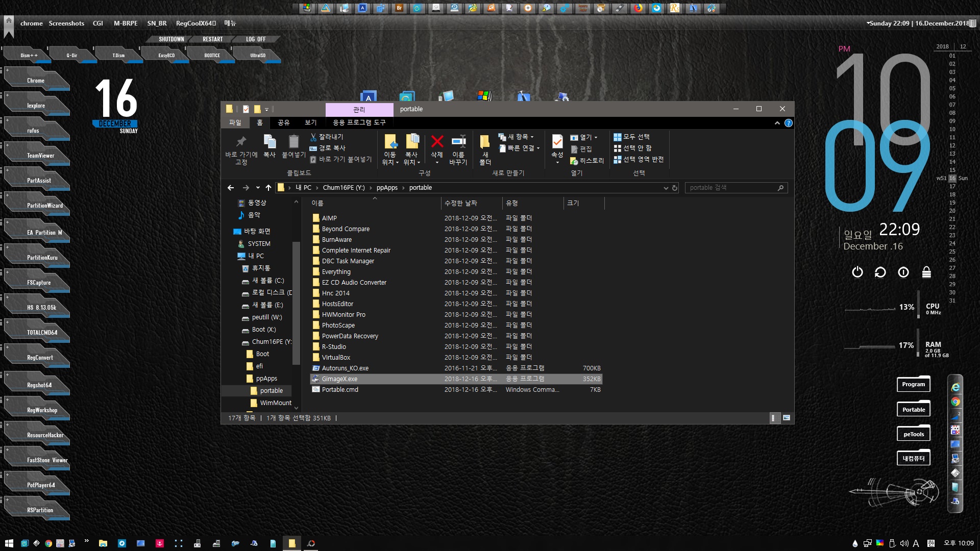Viewport: 980px width, 551px height.
Task: Open recent locations dropdown arrow
Action: [x=258, y=188]
